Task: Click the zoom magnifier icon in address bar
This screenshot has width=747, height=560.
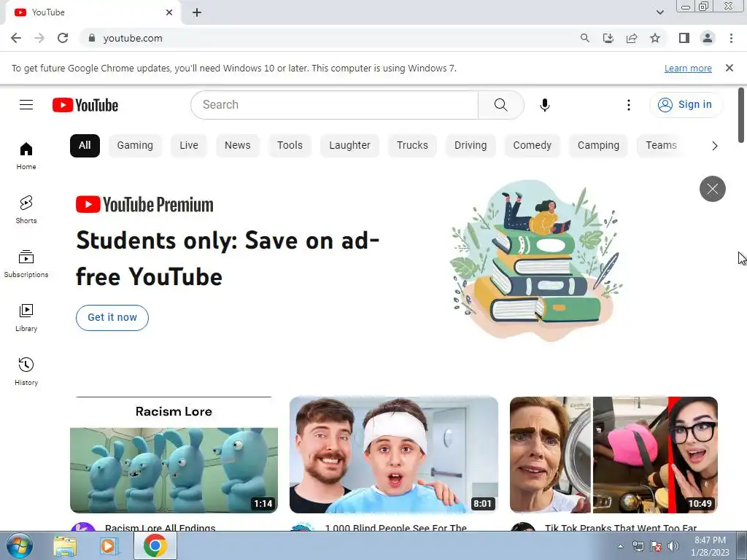Action: click(585, 38)
